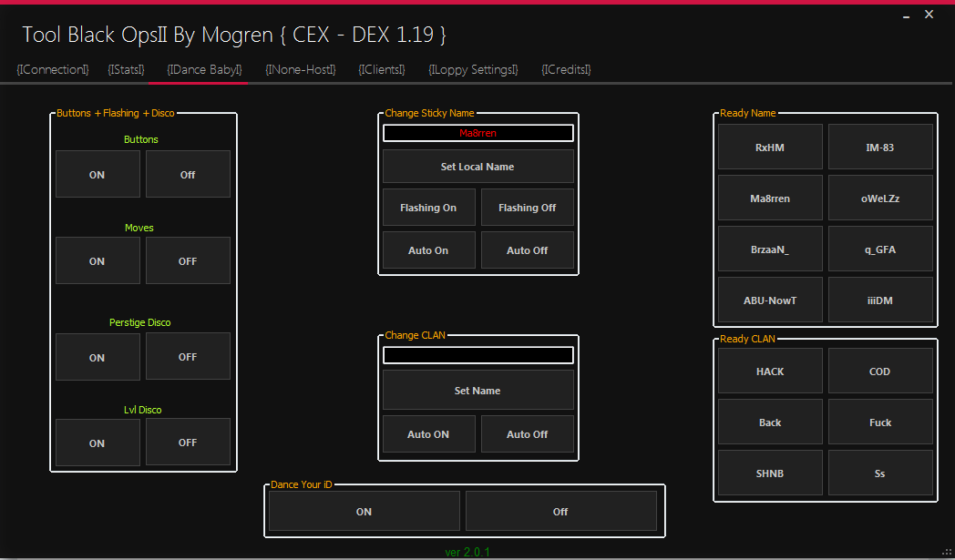Close the Black Ops II tool window

(x=929, y=14)
